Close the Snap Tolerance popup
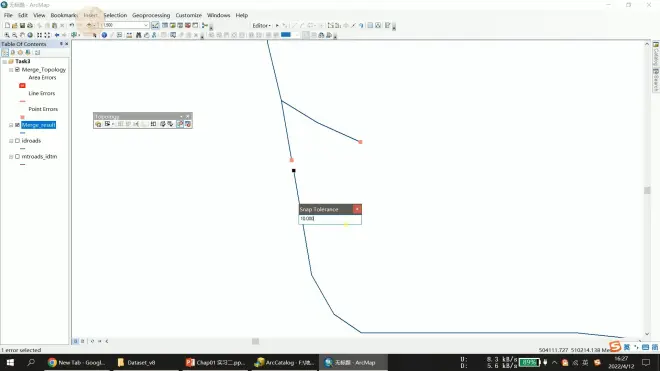This screenshot has width=660, height=371. click(x=357, y=209)
